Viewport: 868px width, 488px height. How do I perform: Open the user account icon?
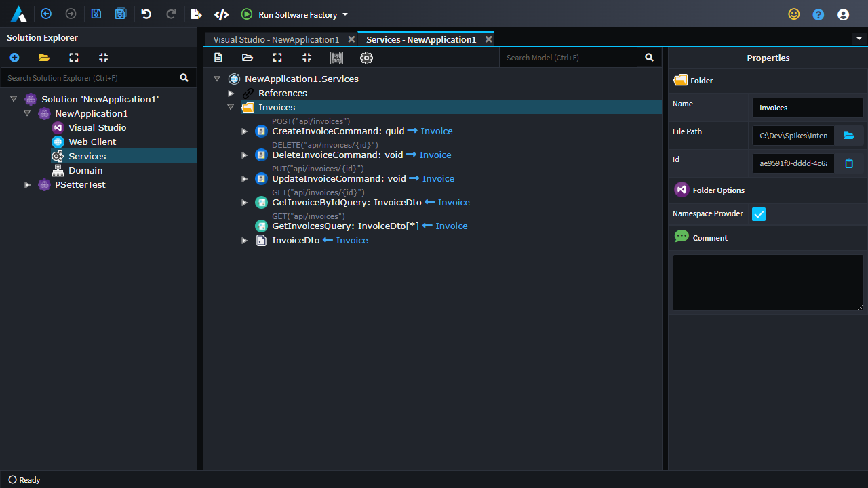(843, 14)
